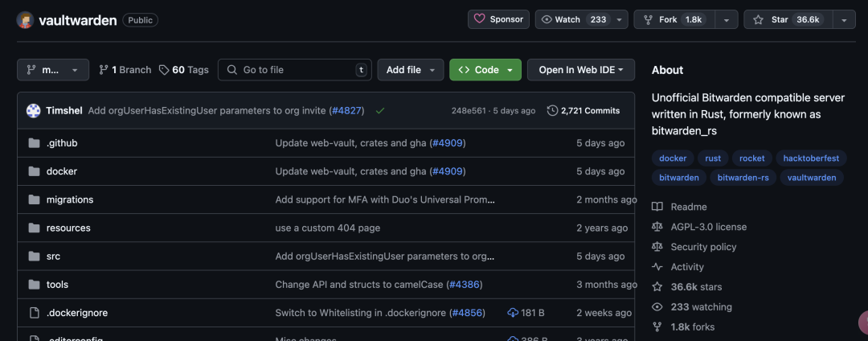Open #4909 link in .github row
Screen dimensions: 868x341
coord(448,143)
